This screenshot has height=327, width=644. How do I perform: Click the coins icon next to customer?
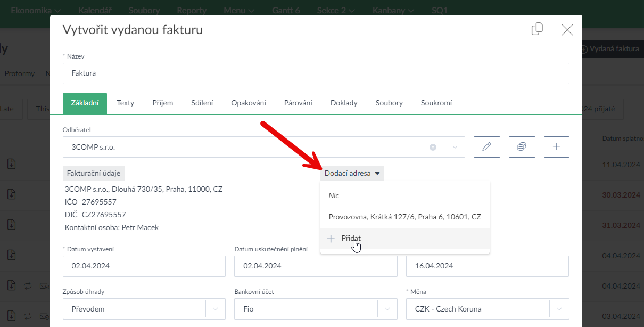pyautogui.click(x=522, y=147)
